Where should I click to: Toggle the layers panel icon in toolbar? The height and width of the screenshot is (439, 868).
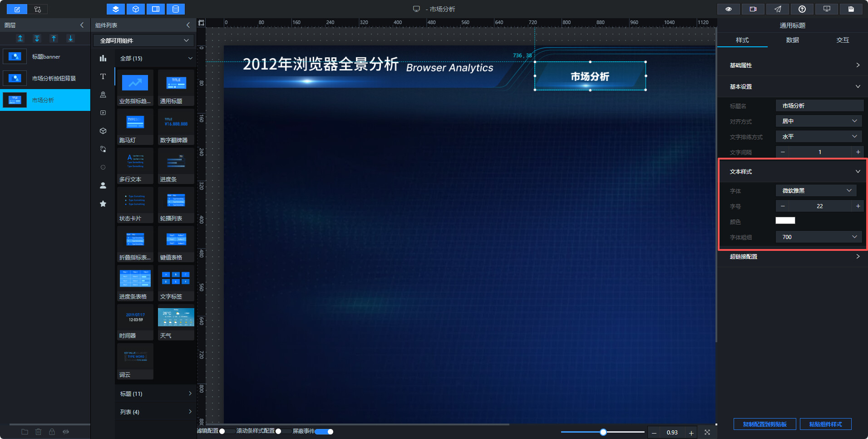[116, 9]
